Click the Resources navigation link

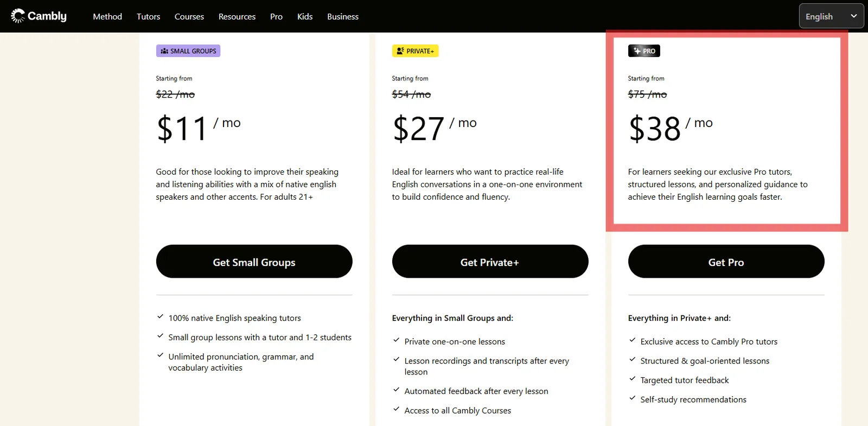coord(237,16)
